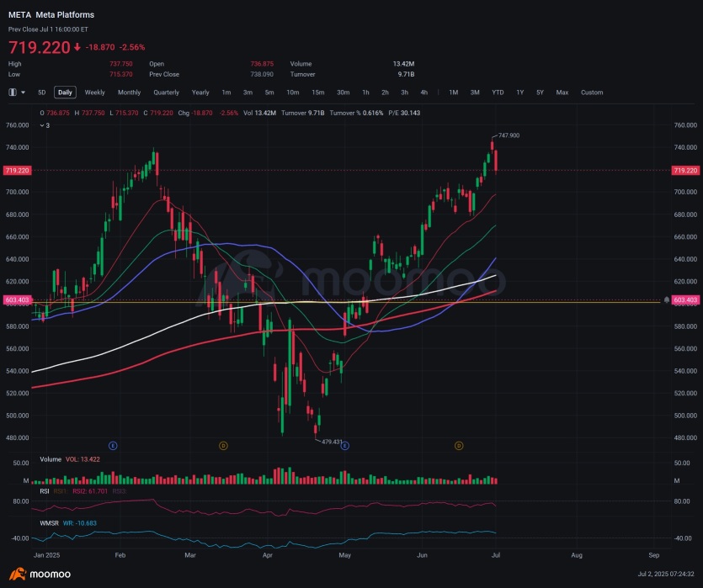Select the 3m interval
Image resolution: width=703 pixels, height=588 pixels.
click(x=248, y=93)
